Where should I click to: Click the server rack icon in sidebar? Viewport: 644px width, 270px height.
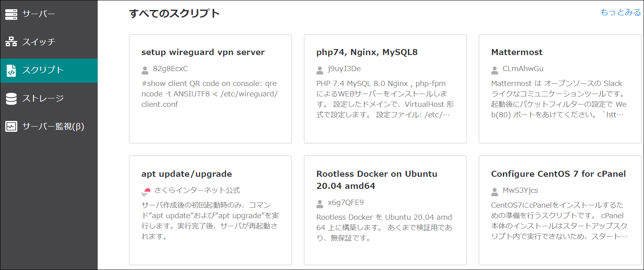click(x=11, y=14)
